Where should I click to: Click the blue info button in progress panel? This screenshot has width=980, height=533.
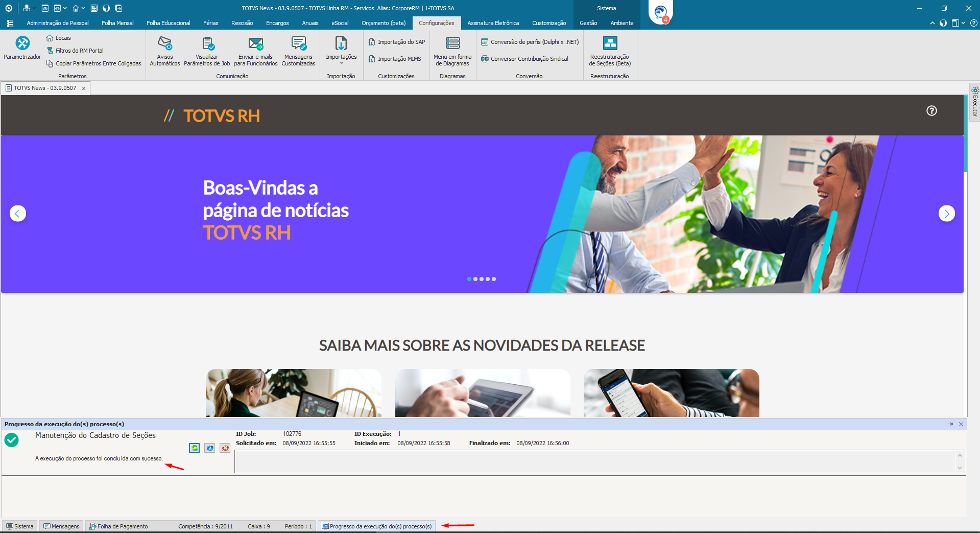tap(210, 448)
